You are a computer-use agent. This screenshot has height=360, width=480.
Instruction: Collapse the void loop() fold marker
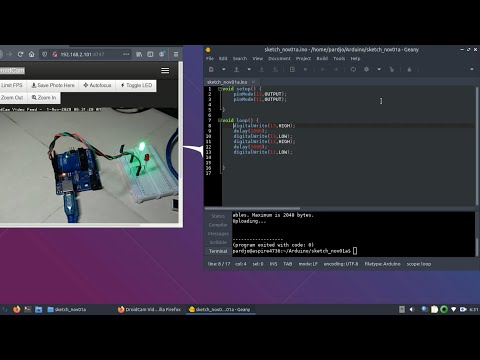pos(220,120)
